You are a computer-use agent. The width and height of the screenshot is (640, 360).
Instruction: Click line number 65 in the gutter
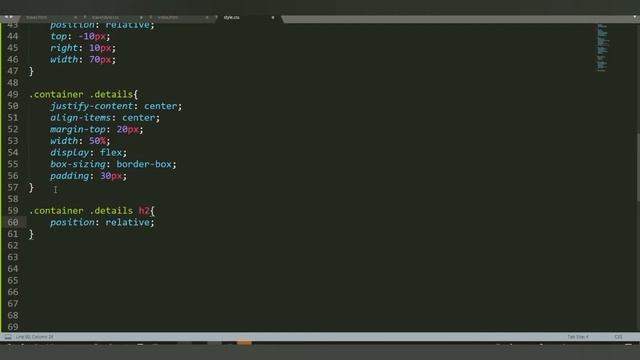(13, 280)
